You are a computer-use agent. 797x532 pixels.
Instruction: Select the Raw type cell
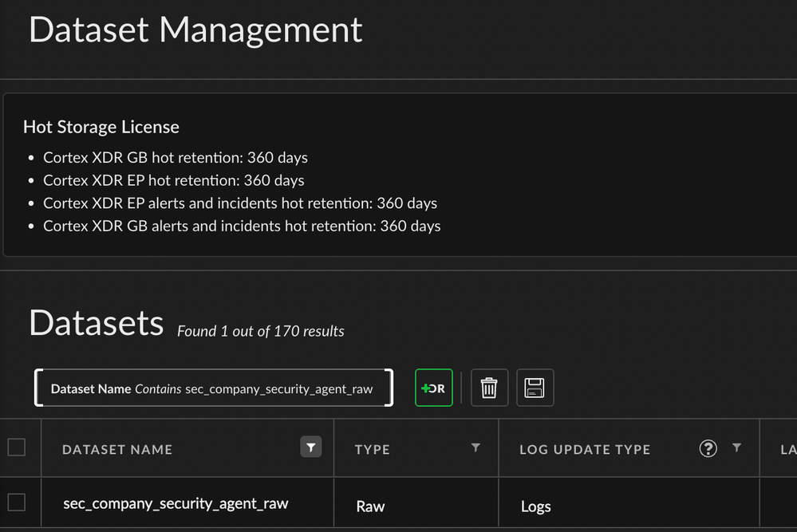pyautogui.click(x=370, y=506)
